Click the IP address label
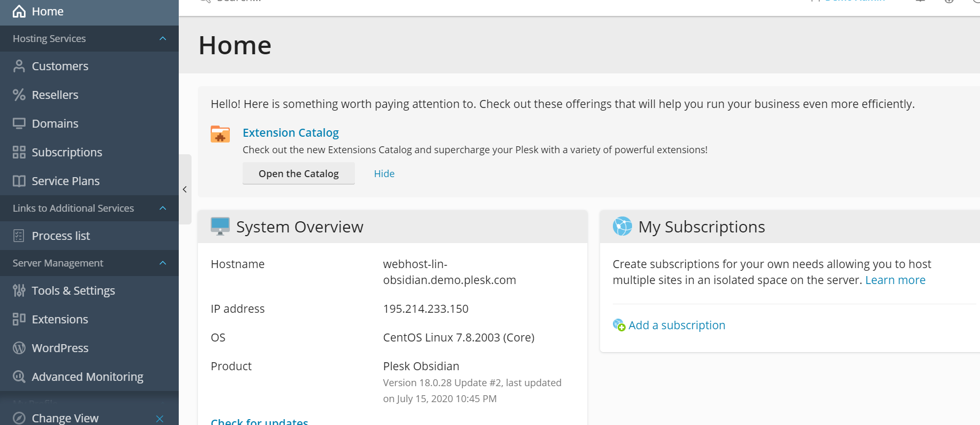Viewport: 980px width, 425px height. (237, 309)
